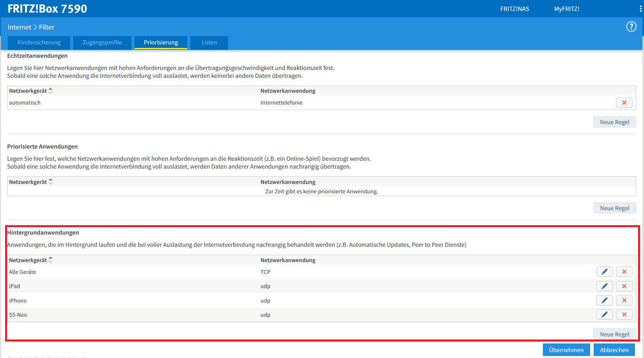Select the Filter breadcrumb entry
Viewport: 644px width, 358px height.
point(46,27)
